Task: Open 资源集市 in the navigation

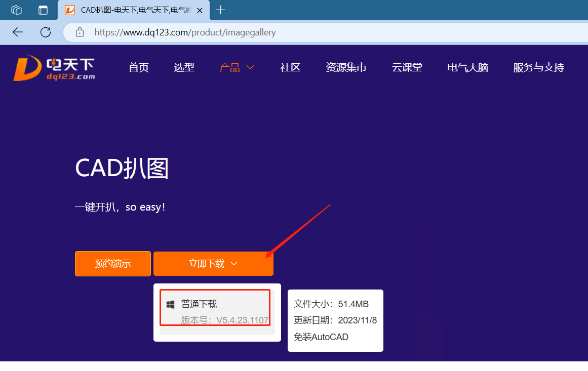Action: pos(346,67)
